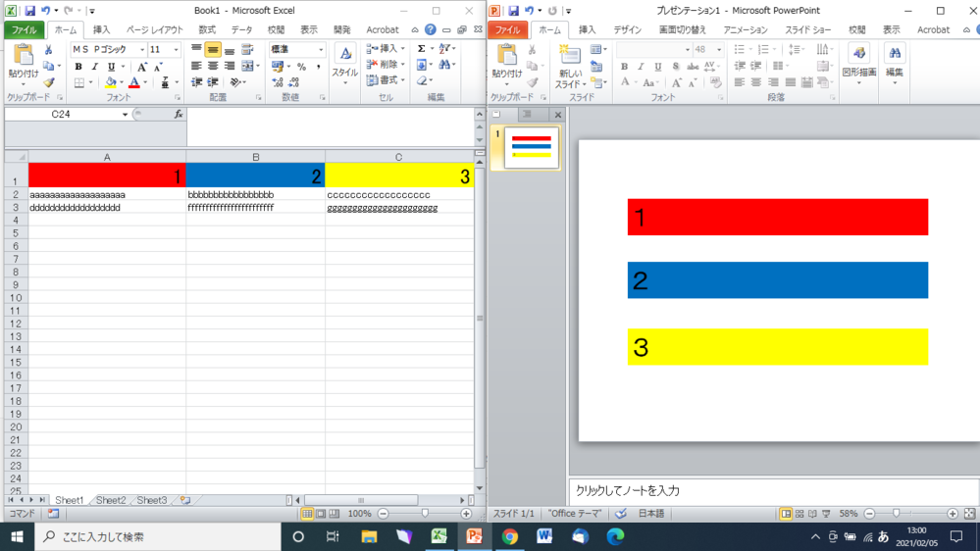Click the Excel save icon in quick access
The image size is (980, 551).
point(30,11)
